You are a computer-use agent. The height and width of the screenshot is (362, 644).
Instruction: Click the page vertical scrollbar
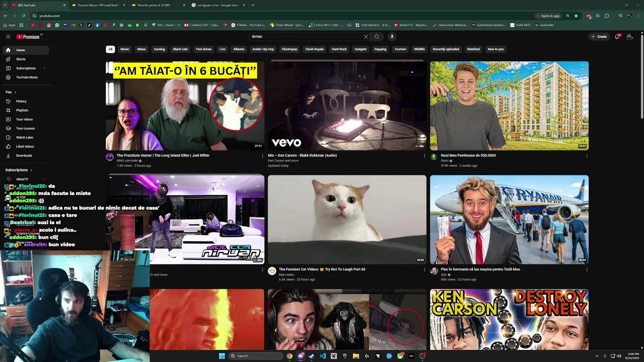pos(641,75)
